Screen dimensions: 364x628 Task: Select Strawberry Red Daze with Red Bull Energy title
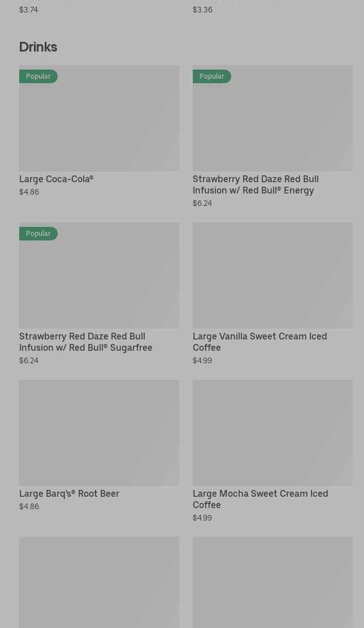[255, 184]
